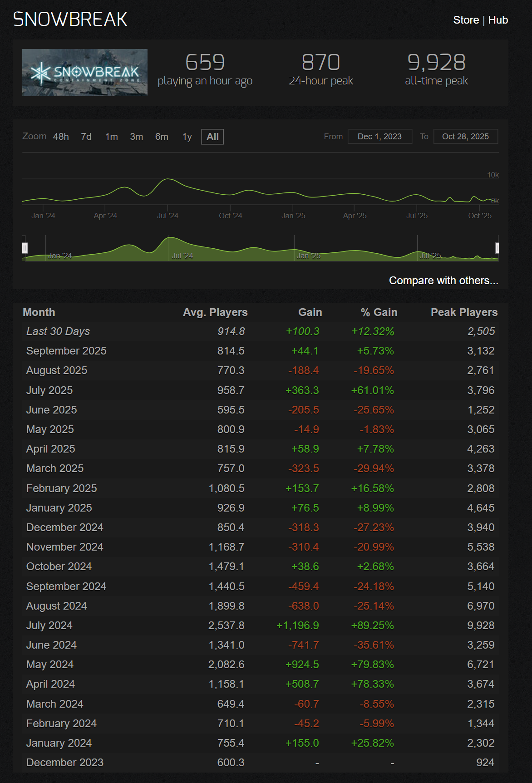Click the 659 playing an hour ago stat
The height and width of the screenshot is (783, 532).
[205, 70]
